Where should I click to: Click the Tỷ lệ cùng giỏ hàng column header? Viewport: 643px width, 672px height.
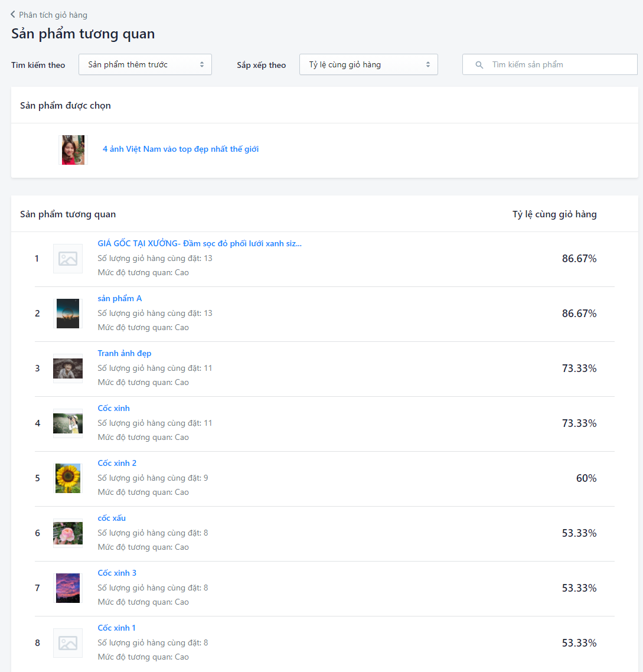(x=554, y=214)
